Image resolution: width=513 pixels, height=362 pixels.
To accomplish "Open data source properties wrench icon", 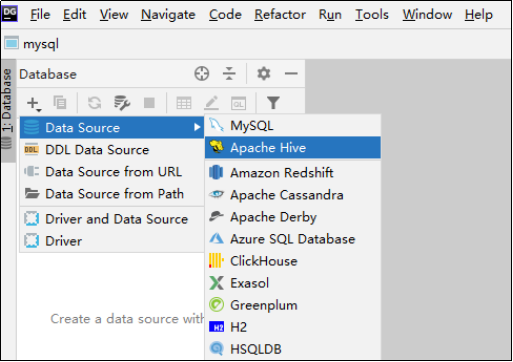I will coord(122,103).
